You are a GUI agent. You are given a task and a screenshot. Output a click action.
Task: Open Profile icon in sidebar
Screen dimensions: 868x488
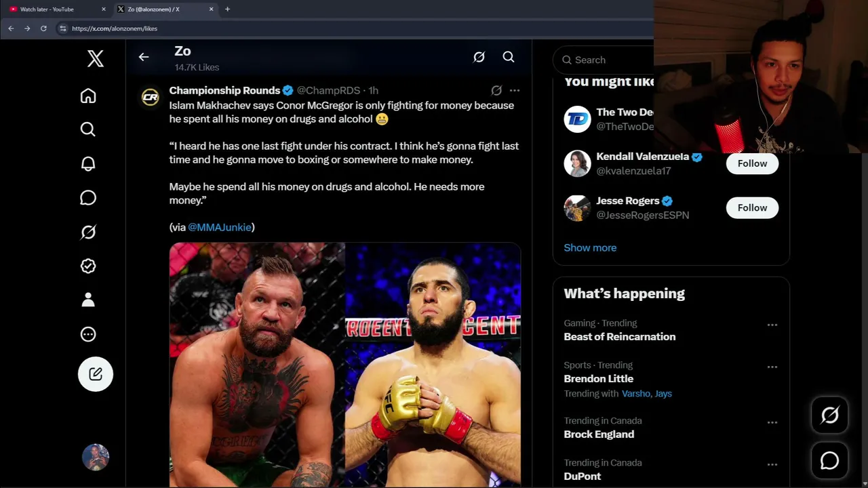click(x=88, y=300)
